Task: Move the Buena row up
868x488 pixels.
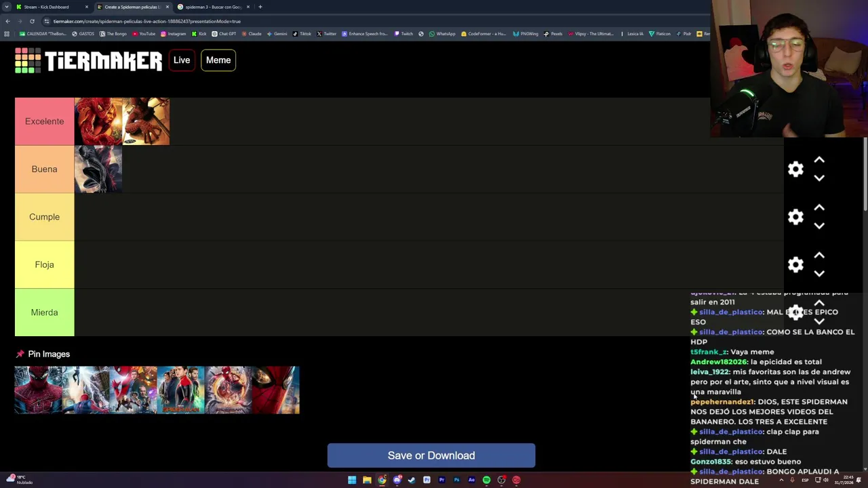Action: tap(819, 160)
